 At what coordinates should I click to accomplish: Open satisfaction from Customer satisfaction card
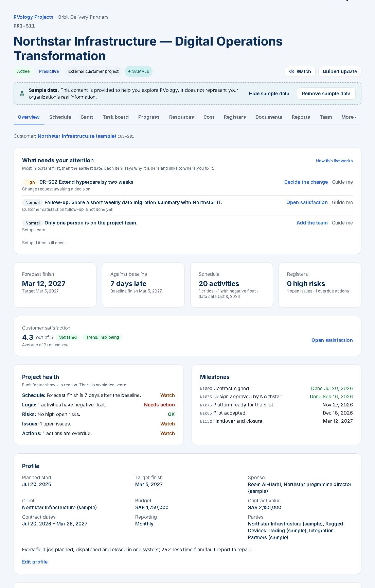(x=332, y=340)
